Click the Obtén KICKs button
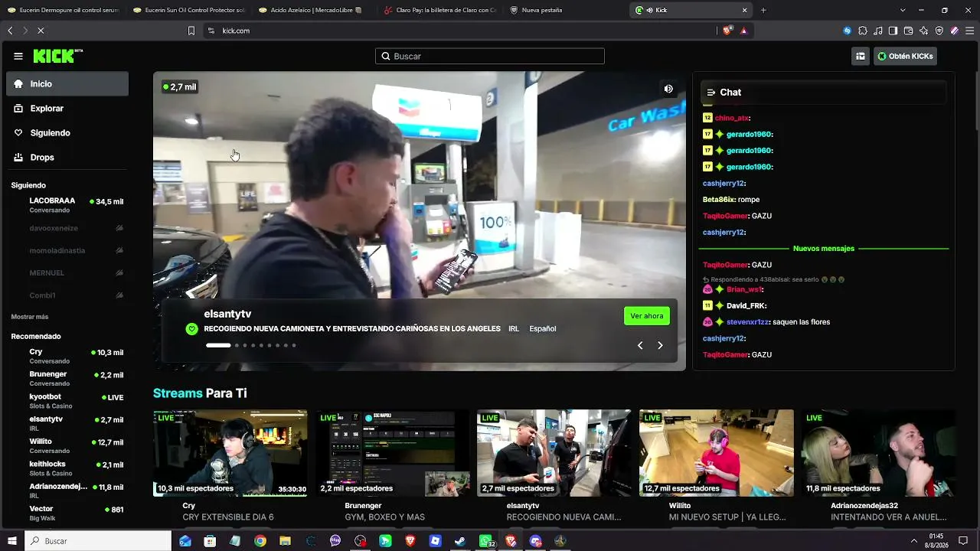Image resolution: width=980 pixels, height=551 pixels. (905, 56)
